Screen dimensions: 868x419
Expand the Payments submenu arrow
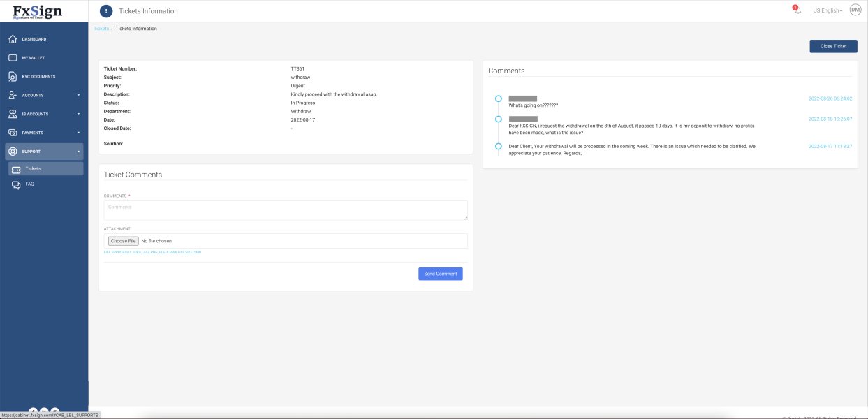(x=78, y=133)
